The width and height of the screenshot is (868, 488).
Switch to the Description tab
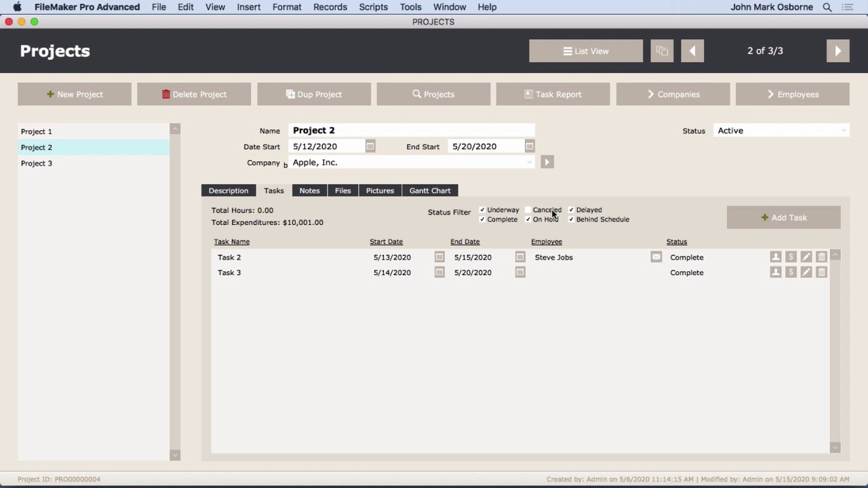click(229, 190)
